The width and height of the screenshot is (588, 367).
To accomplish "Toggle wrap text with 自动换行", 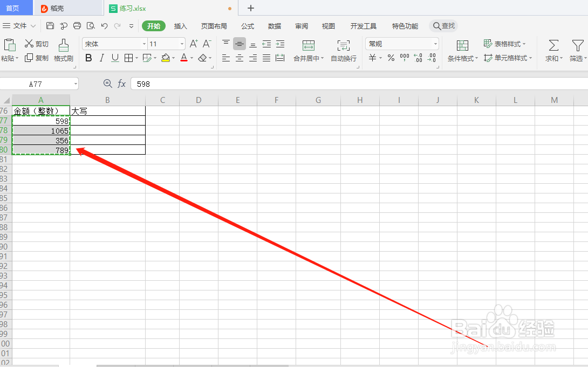I will point(343,51).
